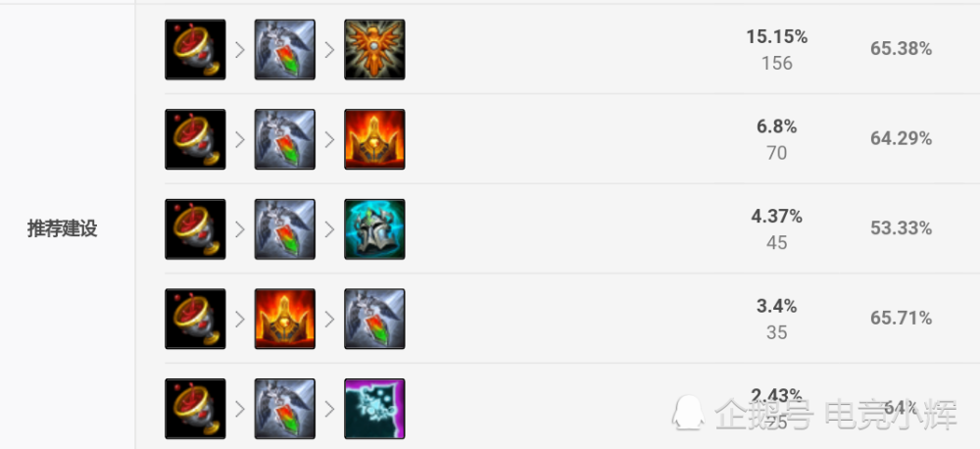Click the 65.71% win rate text

902,319
